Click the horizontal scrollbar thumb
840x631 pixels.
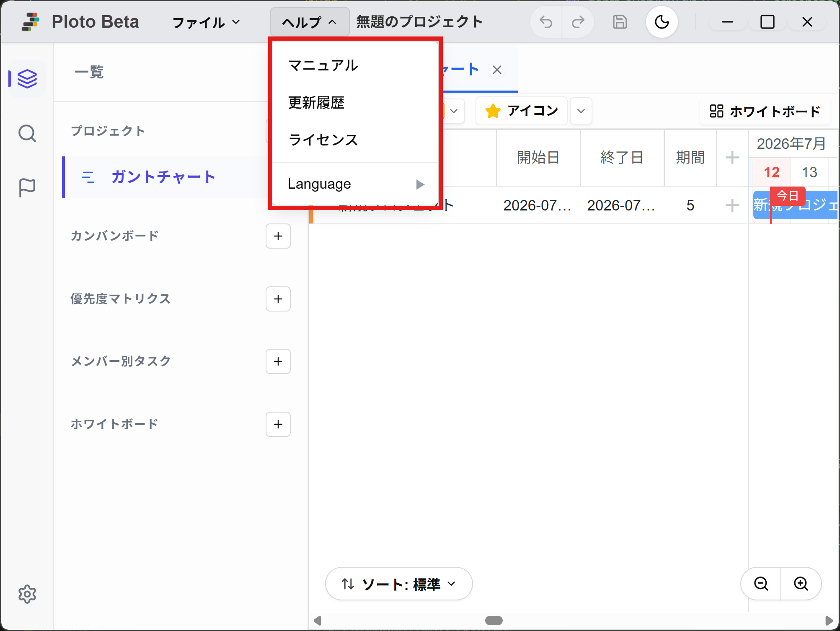494,621
